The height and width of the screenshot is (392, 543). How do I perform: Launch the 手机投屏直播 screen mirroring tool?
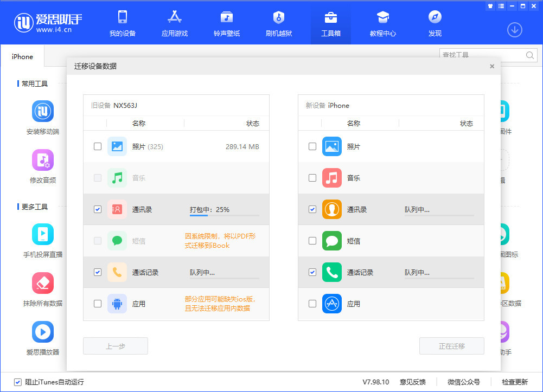42,239
